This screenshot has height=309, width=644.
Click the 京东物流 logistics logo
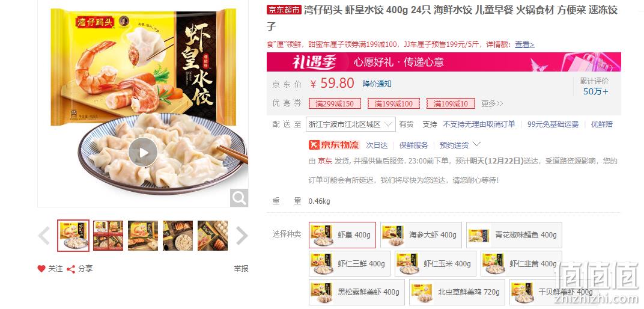(x=334, y=145)
